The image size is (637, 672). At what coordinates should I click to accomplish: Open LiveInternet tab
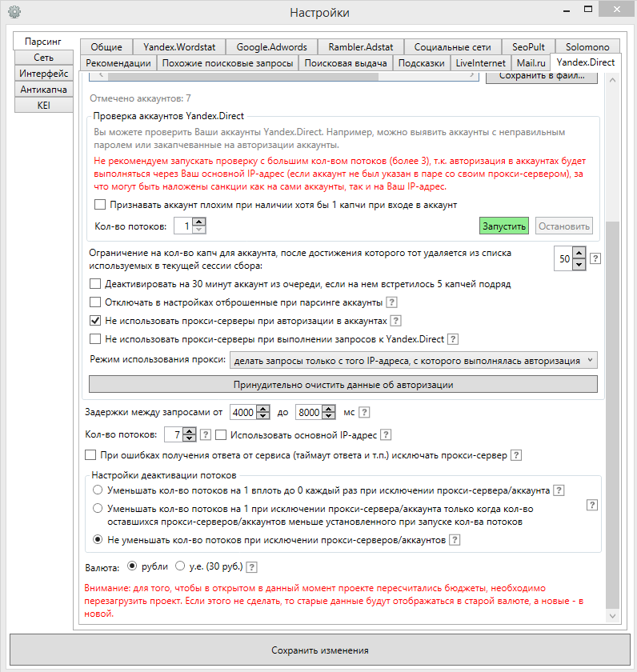[480, 63]
